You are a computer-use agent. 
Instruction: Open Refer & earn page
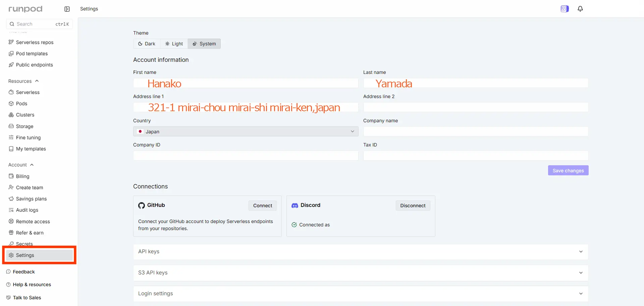coord(30,233)
